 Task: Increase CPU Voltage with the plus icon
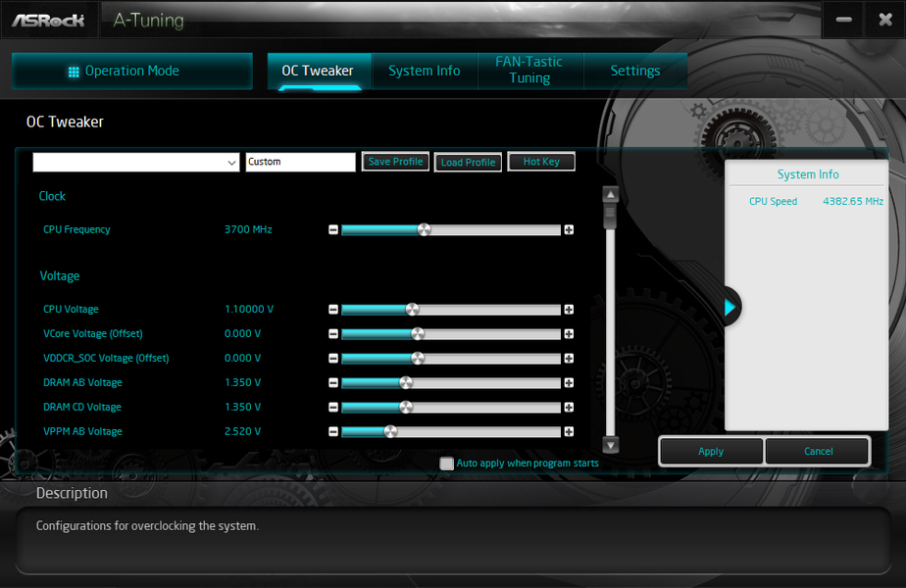(x=569, y=310)
